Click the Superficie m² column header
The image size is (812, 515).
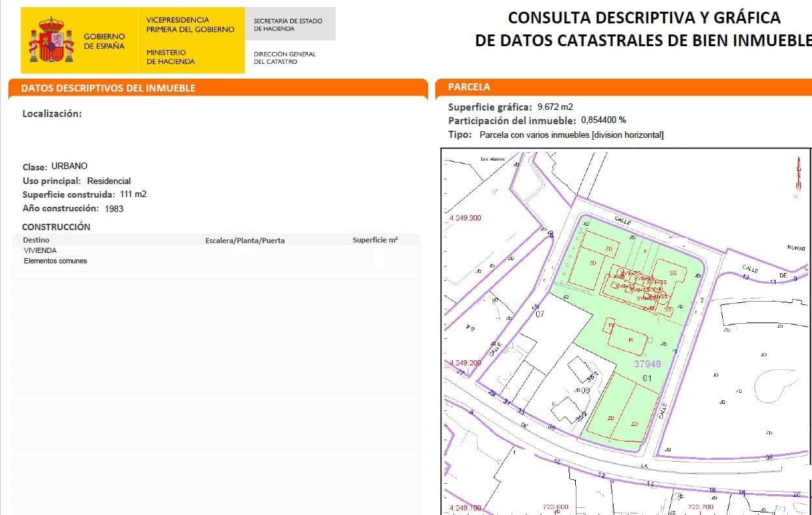375,239
